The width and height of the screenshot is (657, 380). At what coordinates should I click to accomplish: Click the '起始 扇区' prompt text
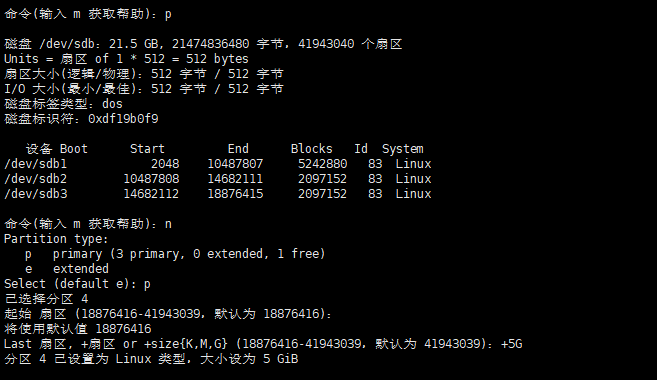pos(36,314)
